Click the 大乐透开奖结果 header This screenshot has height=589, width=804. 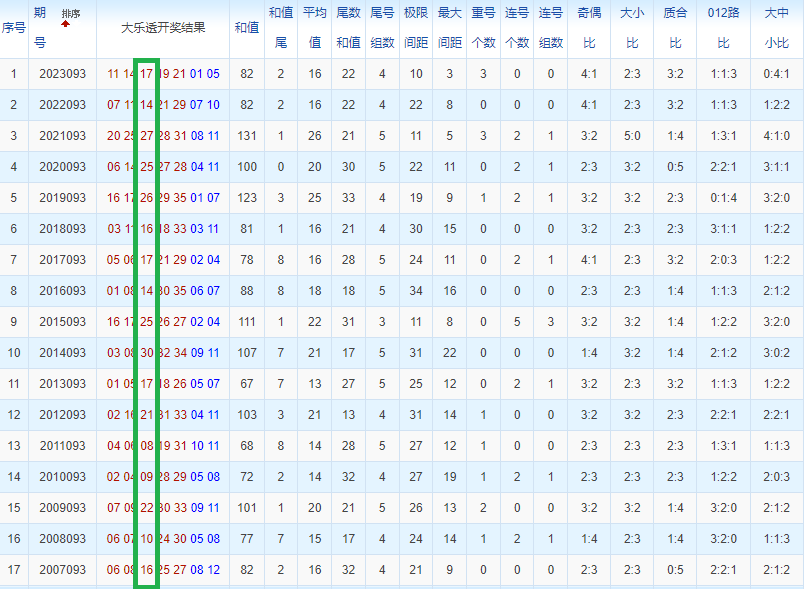click(x=163, y=28)
